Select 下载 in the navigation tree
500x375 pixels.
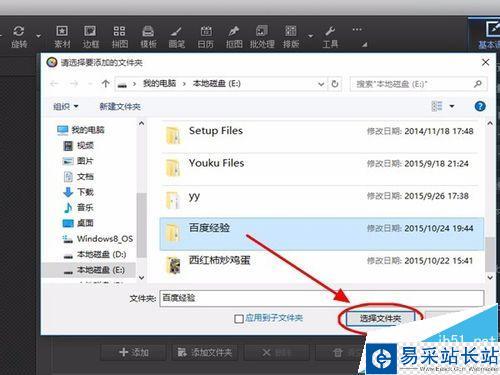pos(79,192)
